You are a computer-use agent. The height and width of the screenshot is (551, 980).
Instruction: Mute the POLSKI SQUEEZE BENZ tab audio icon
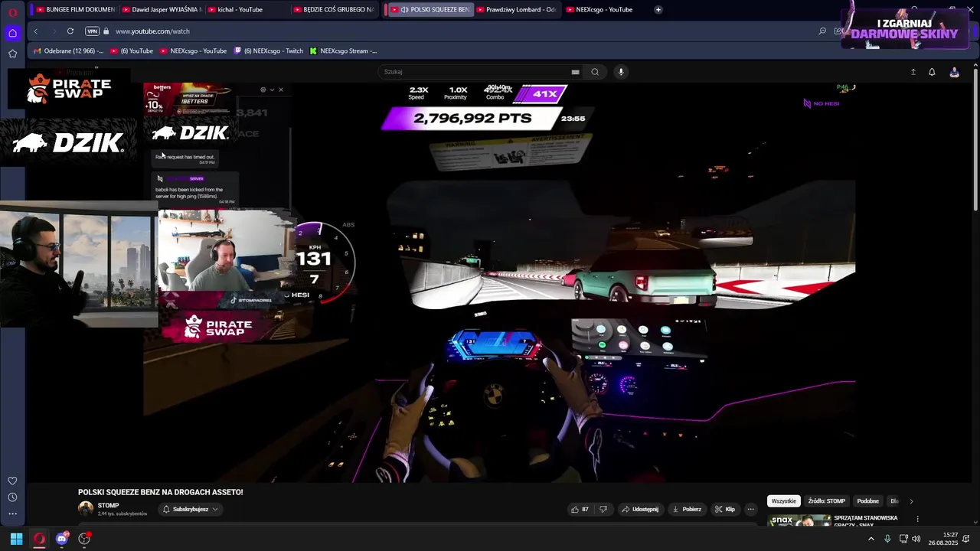(404, 10)
